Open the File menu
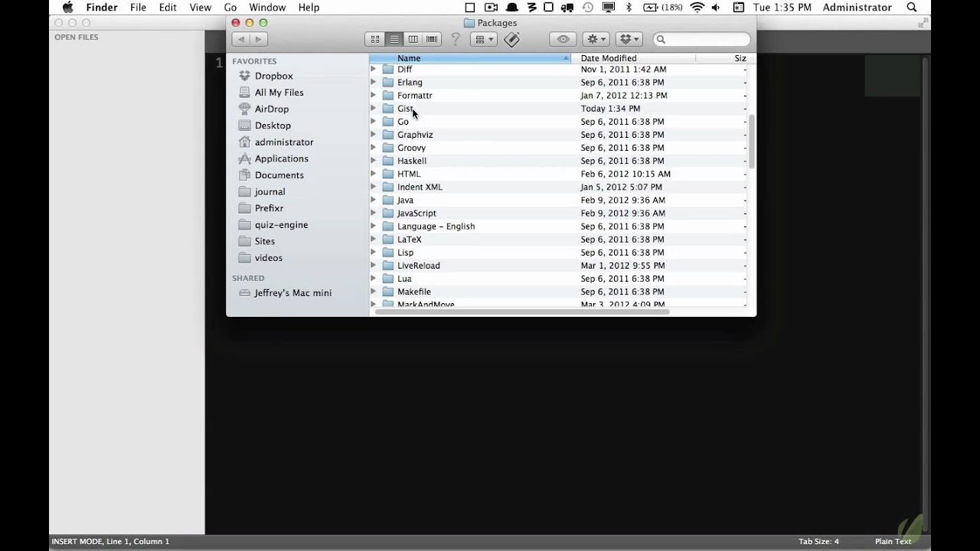The image size is (980, 551). tap(138, 8)
